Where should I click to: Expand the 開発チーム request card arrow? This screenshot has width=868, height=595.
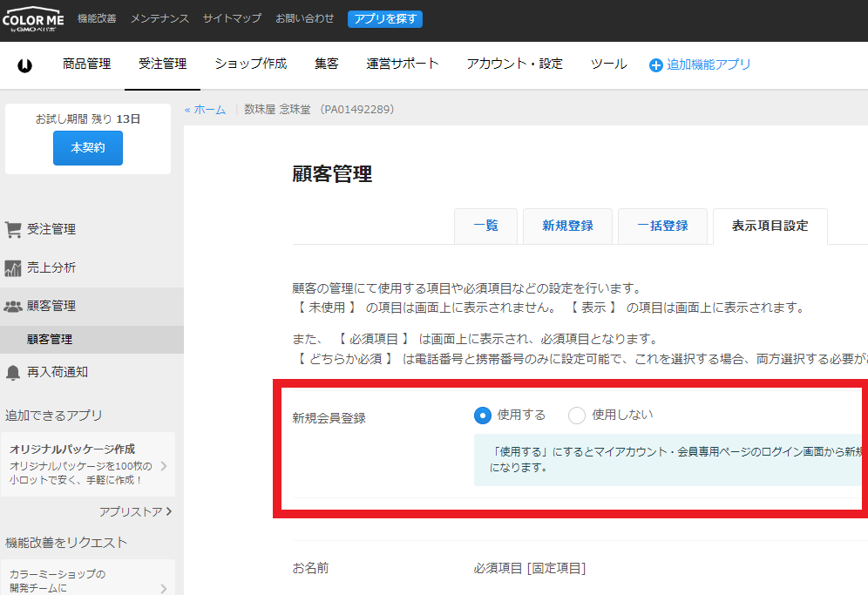[163, 589]
